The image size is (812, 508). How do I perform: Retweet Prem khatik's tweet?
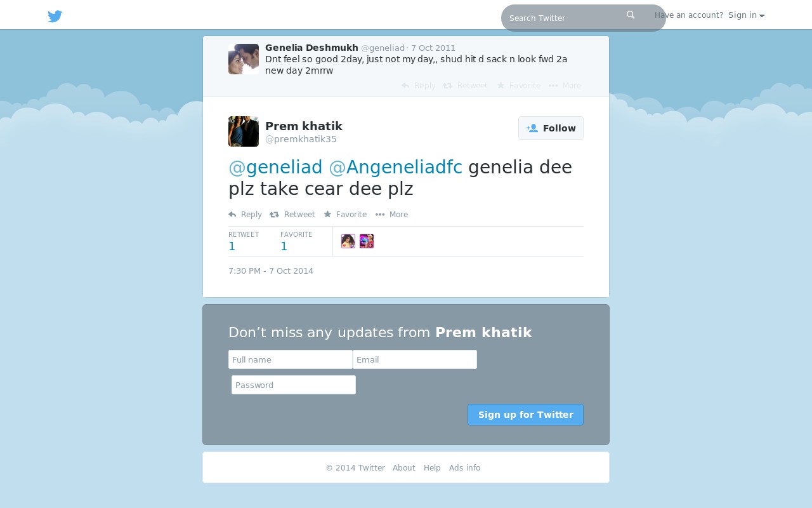click(292, 215)
